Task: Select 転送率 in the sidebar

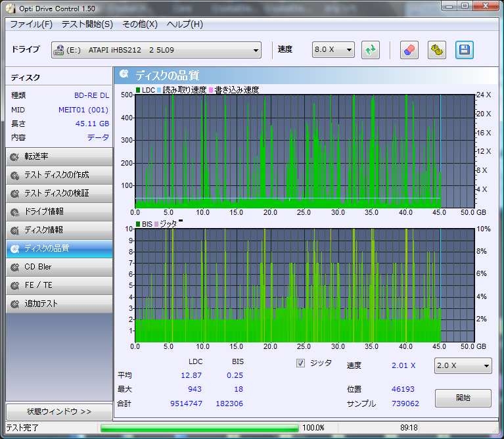Action: [x=58, y=156]
